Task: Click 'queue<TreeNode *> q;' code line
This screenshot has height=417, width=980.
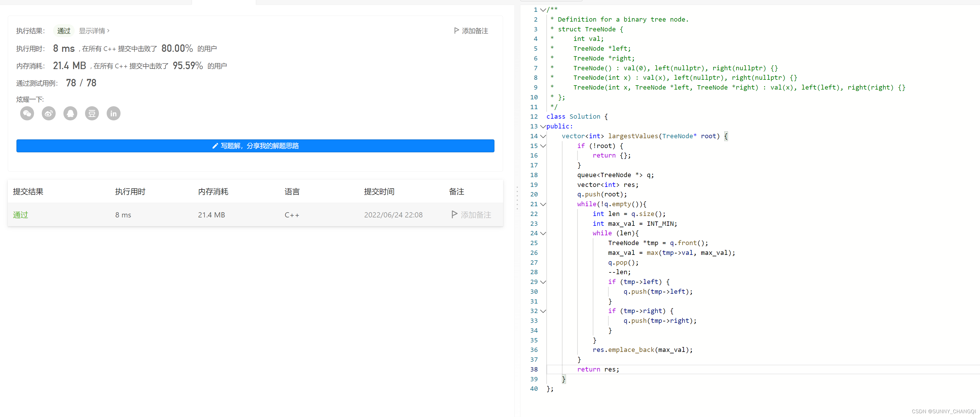Action: 616,175
